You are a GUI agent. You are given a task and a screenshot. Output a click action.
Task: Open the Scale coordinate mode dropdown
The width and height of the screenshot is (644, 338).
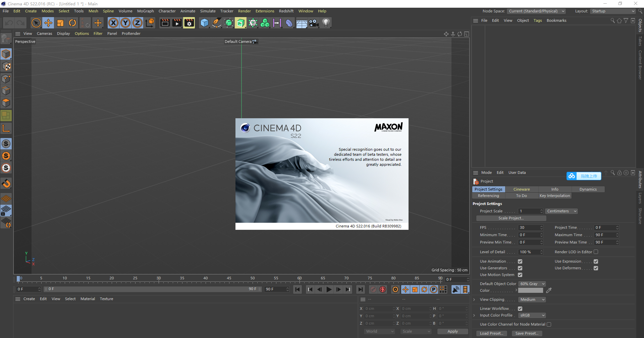pyautogui.click(x=416, y=331)
